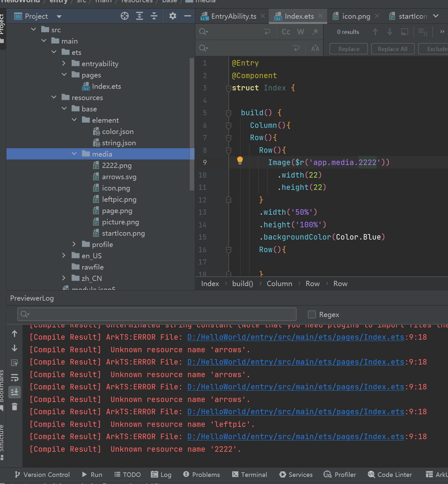Screen dimensions: 448x484
Task: Open the Project view dropdown
Action: coord(59,16)
